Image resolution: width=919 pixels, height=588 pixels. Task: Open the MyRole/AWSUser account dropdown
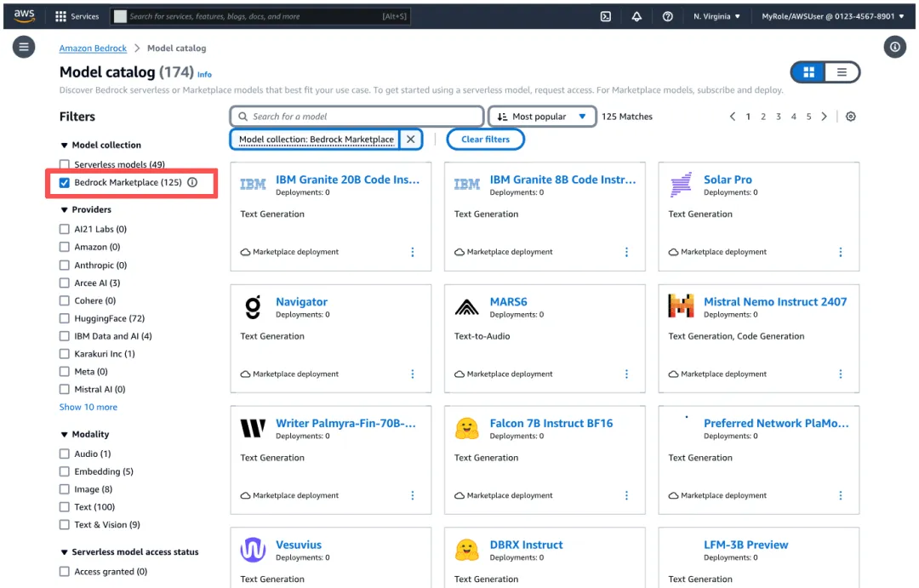833,16
